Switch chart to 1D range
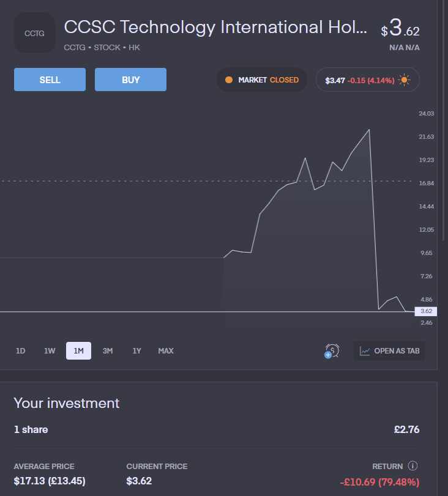448x496 pixels. 21,351
